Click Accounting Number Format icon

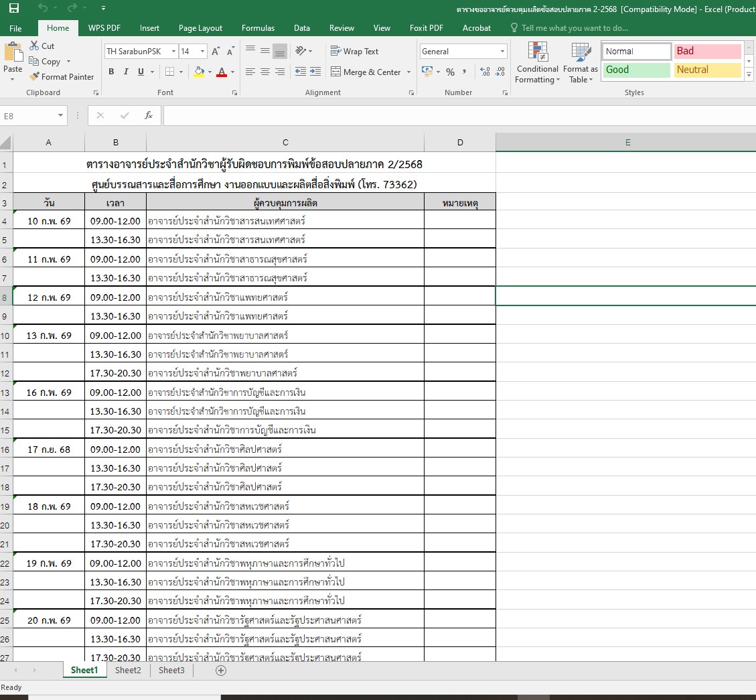tap(427, 72)
